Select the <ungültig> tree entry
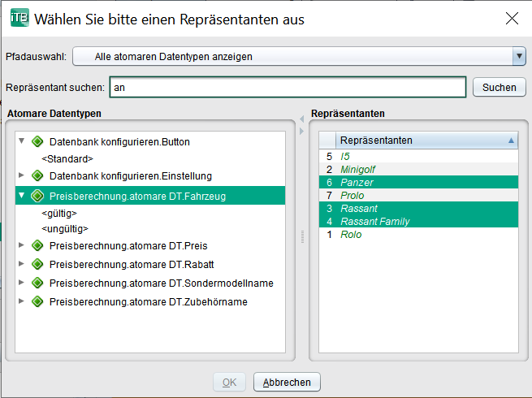 click(65, 229)
